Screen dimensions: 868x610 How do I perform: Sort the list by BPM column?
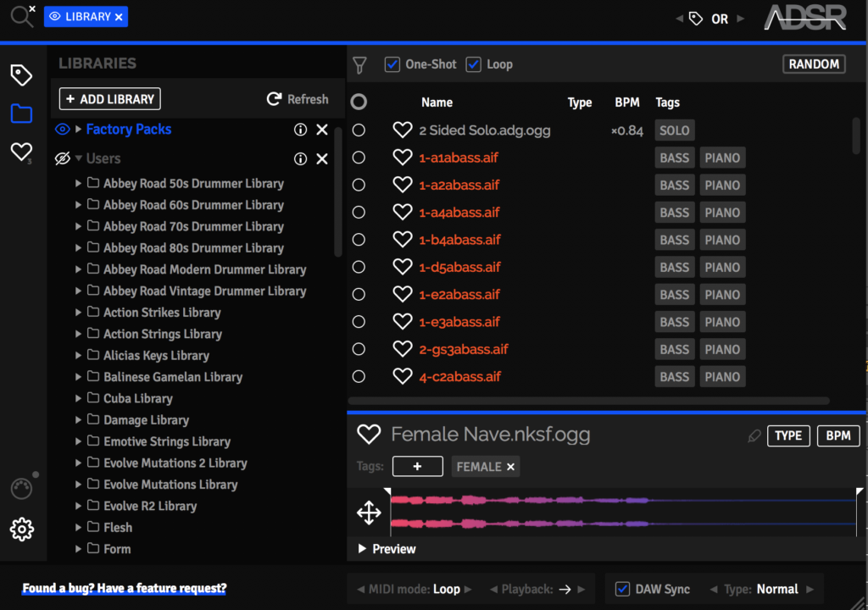pos(626,103)
